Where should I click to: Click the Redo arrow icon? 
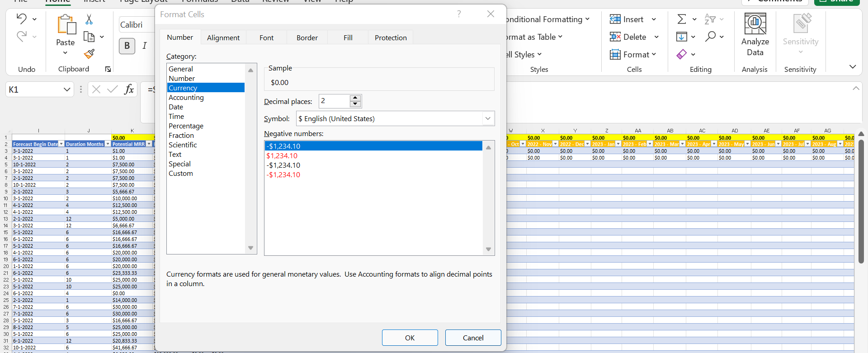click(x=21, y=36)
